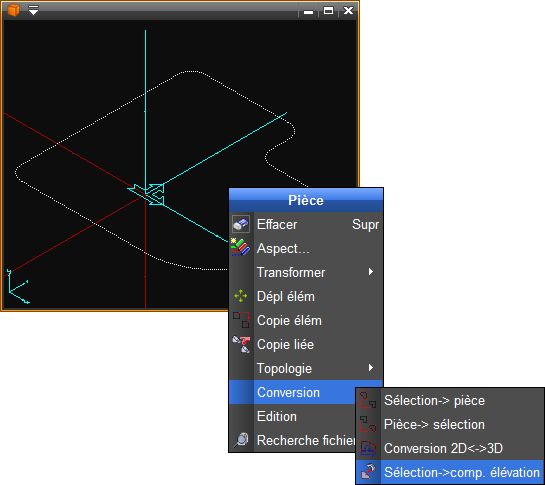This screenshot has width=545, height=485.
Task: Maximize the 3D viewport window
Action: point(328,11)
